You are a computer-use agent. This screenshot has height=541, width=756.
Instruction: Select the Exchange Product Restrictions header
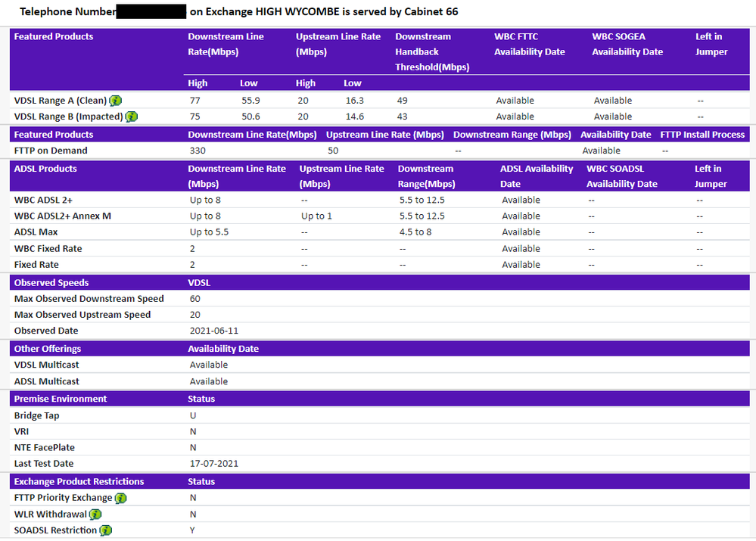click(x=79, y=481)
